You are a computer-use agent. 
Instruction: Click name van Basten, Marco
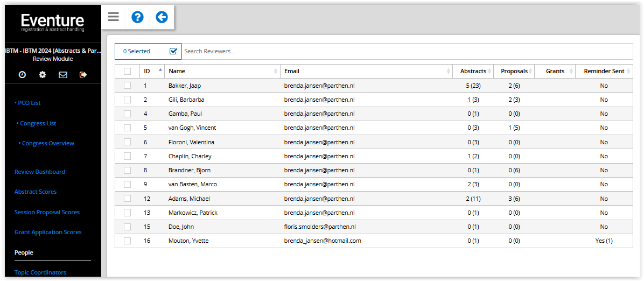click(x=193, y=185)
